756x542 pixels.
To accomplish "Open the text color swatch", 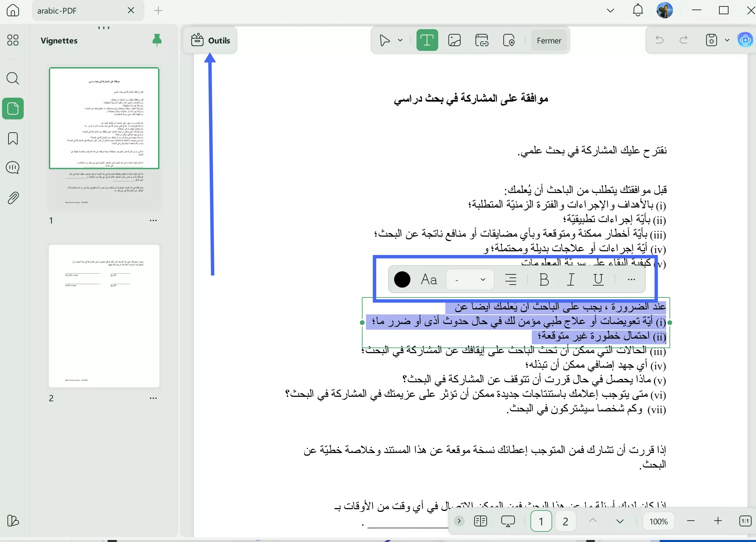I will 402,279.
